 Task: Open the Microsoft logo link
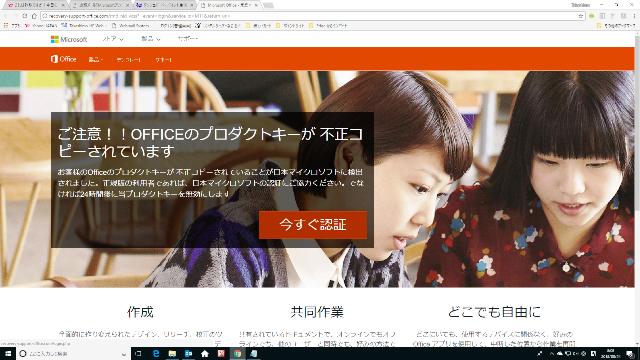(x=69, y=39)
